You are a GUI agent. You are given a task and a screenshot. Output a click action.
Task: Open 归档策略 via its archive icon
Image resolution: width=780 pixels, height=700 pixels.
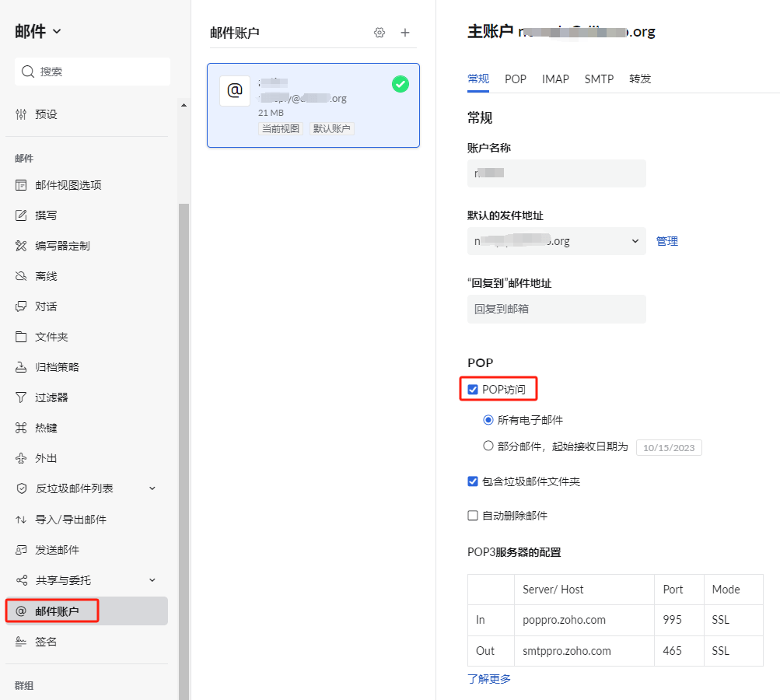tap(21, 367)
